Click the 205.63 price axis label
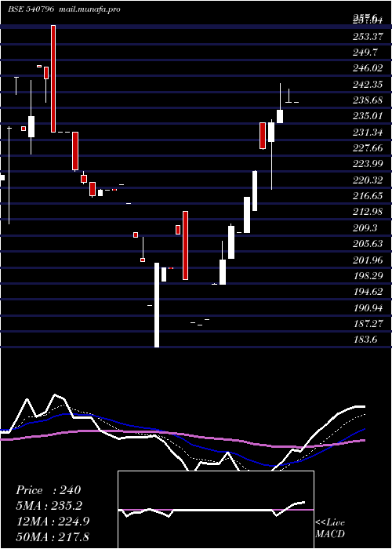The height and width of the screenshot is (549, 392). tap(368, 244)
